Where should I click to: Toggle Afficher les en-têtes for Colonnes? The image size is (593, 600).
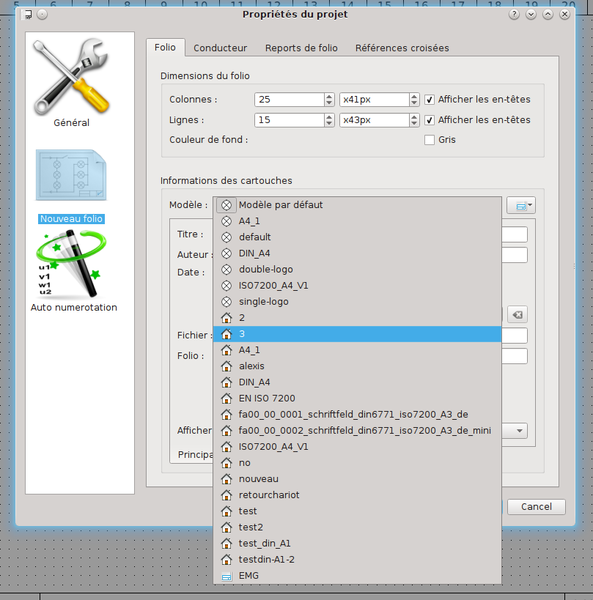coord(429,99)
